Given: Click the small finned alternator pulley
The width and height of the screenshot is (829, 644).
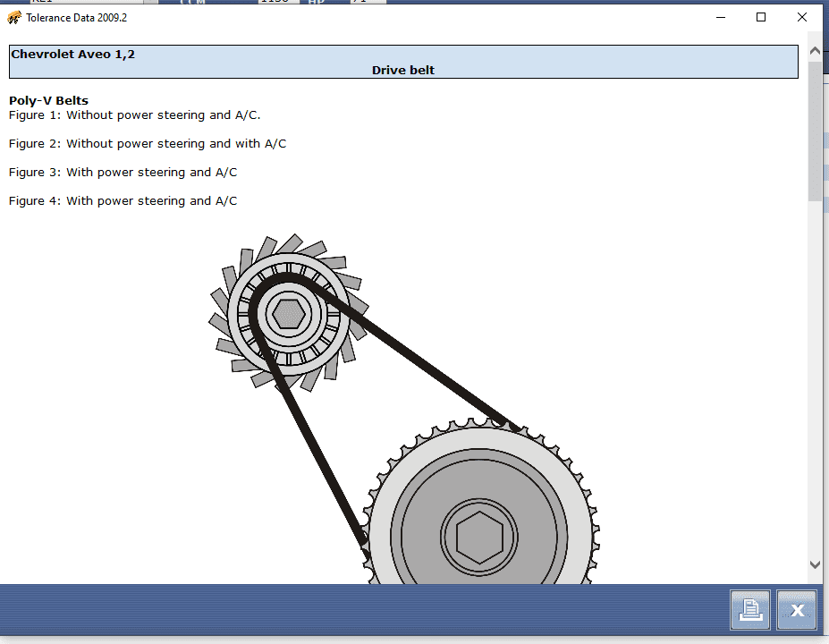Looking at the screenshot, I should pos(289,314).
